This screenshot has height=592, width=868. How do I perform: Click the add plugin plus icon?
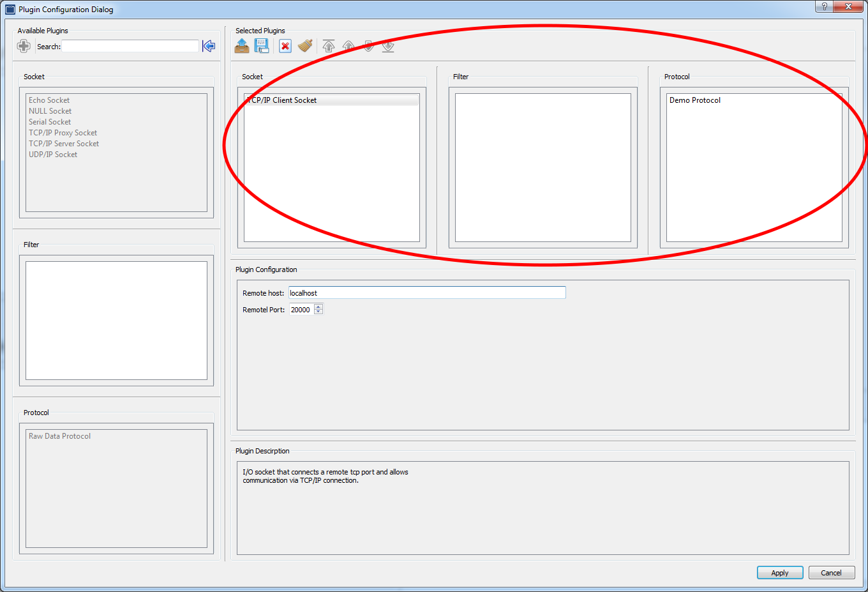point(24,45)
